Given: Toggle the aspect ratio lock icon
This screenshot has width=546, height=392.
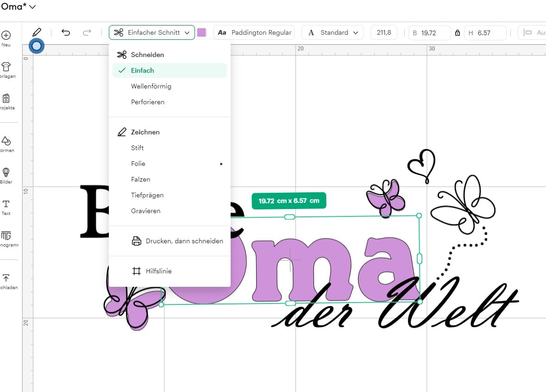Looking at the screenshot, I should pyautogui.click(x=458, y=33).
